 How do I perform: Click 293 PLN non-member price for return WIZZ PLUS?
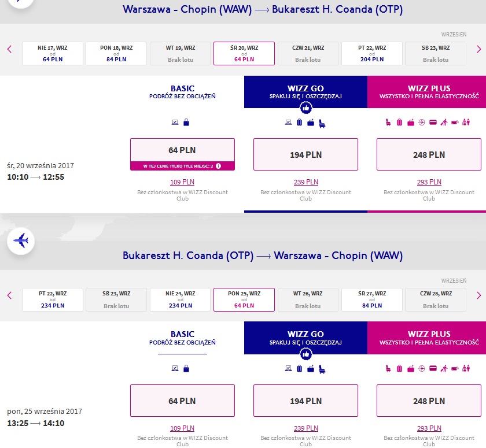tap(429, 428)
